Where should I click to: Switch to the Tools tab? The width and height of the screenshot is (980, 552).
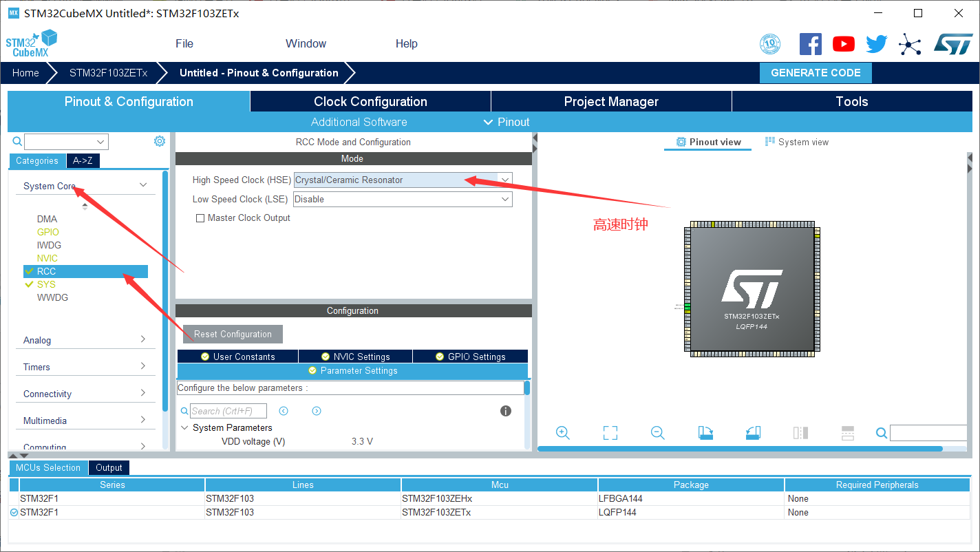[x=852, y=101]
